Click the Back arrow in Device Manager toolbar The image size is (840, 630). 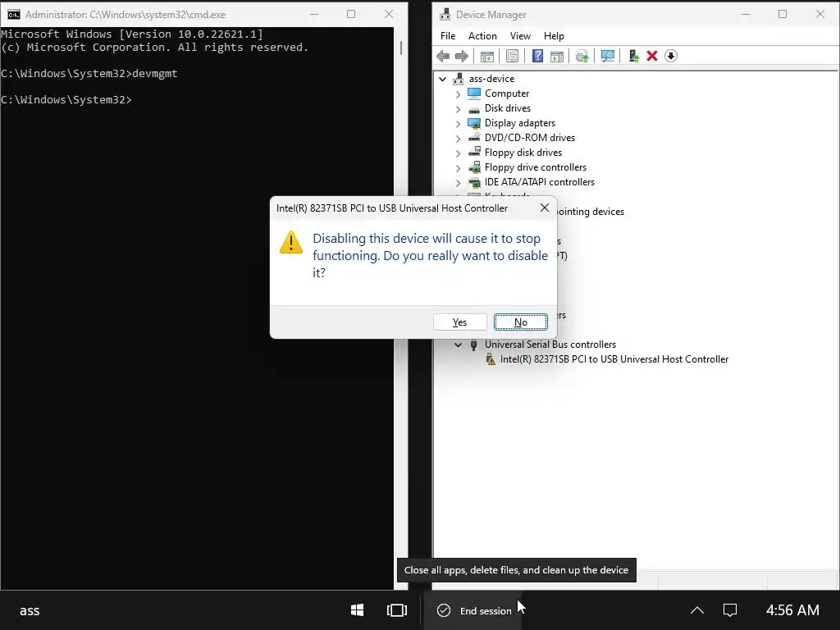(x=443, y=56)
